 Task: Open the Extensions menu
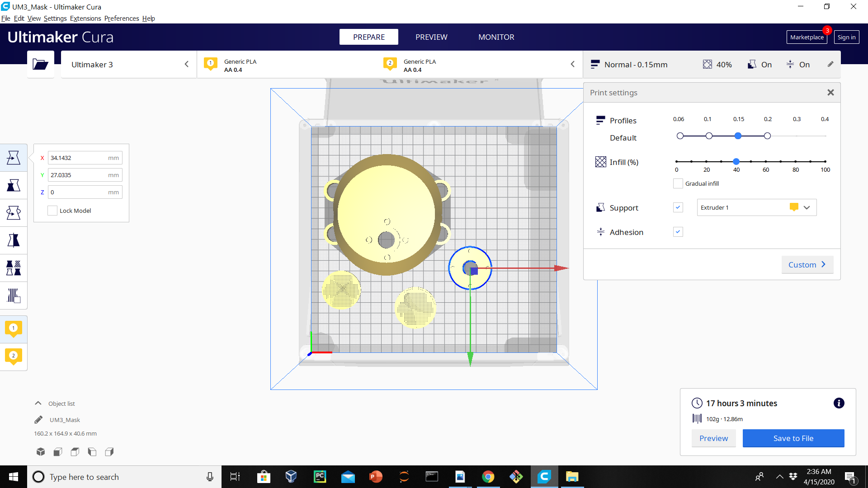[85, 19]
